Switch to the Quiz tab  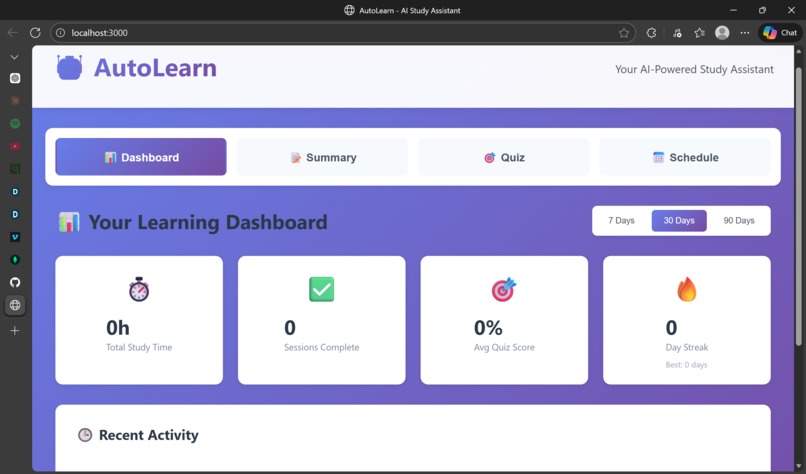coord(504,157)
